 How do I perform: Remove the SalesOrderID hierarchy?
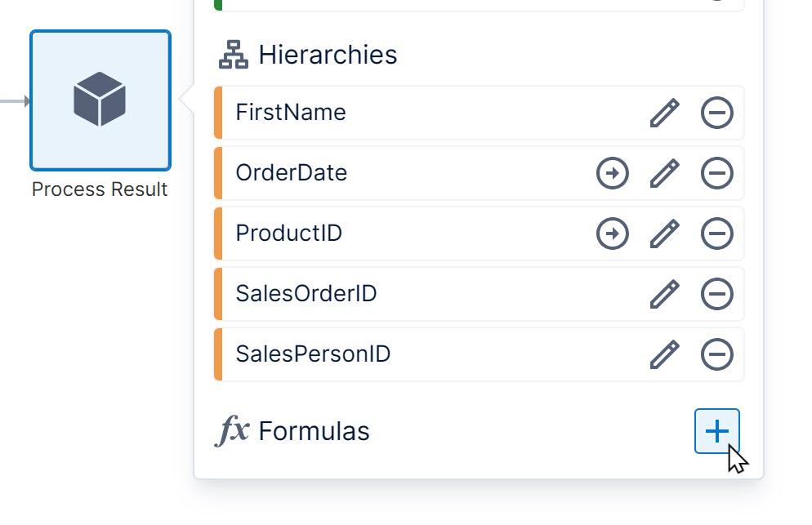tap(716, 294)
